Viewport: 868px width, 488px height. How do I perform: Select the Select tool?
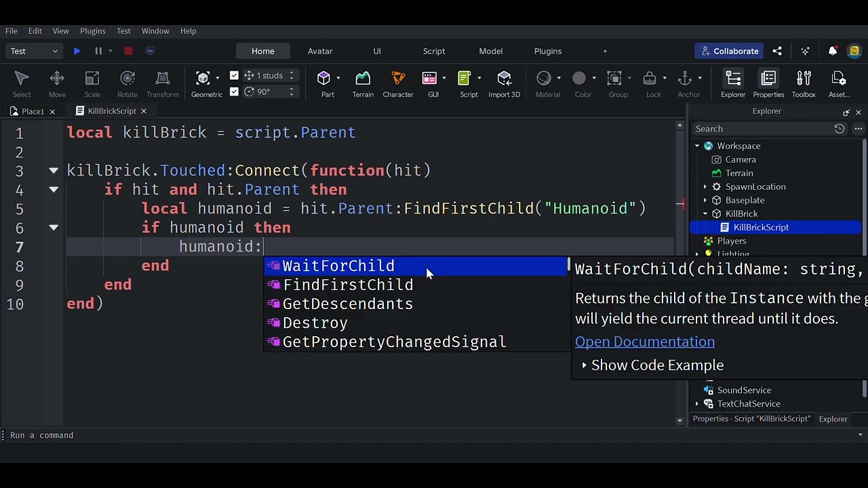click(x=21, y=85)
